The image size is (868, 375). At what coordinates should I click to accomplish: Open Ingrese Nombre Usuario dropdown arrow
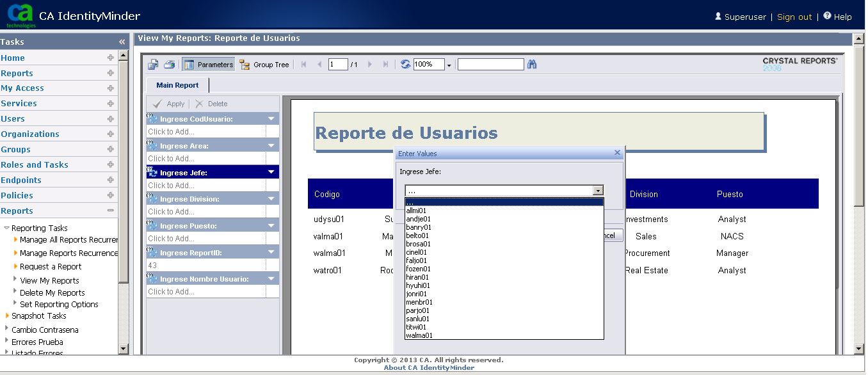point(271,279)
